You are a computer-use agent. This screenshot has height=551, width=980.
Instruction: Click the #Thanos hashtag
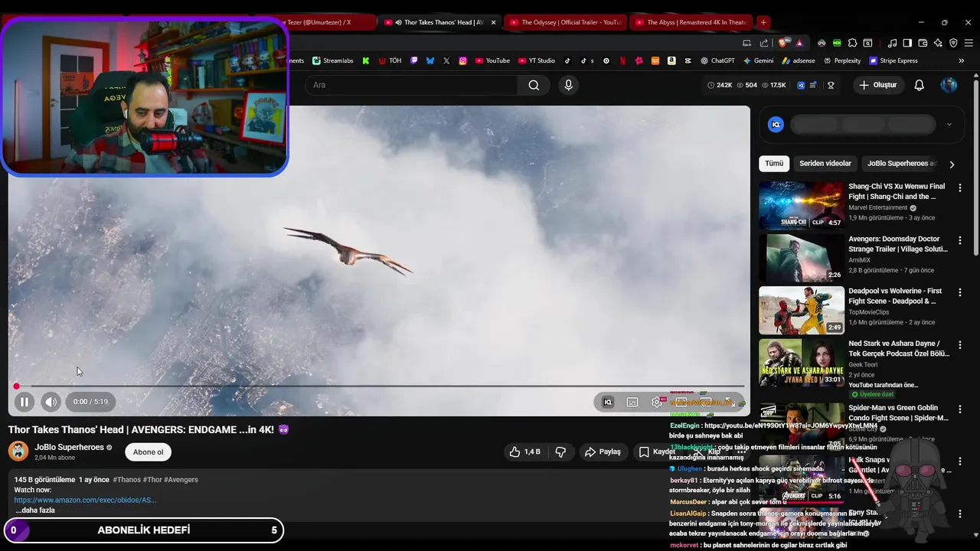pyautogui.click(x=126, y=479)
